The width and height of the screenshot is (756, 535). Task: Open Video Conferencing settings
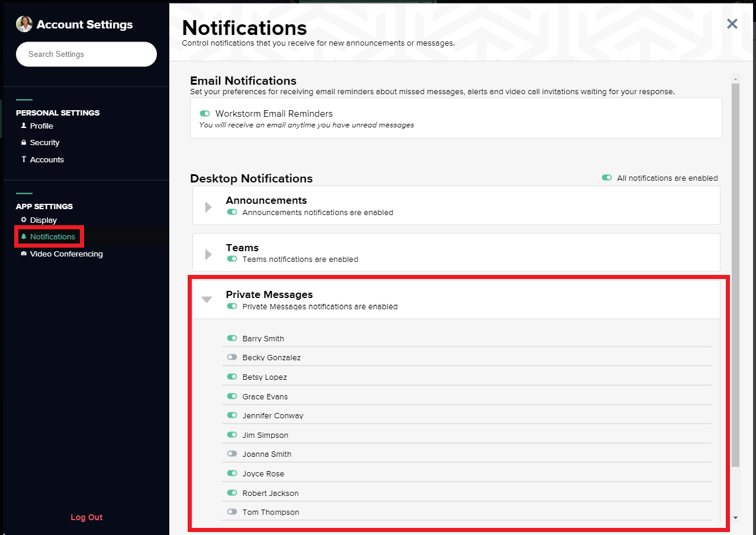(x=66, y=254)
